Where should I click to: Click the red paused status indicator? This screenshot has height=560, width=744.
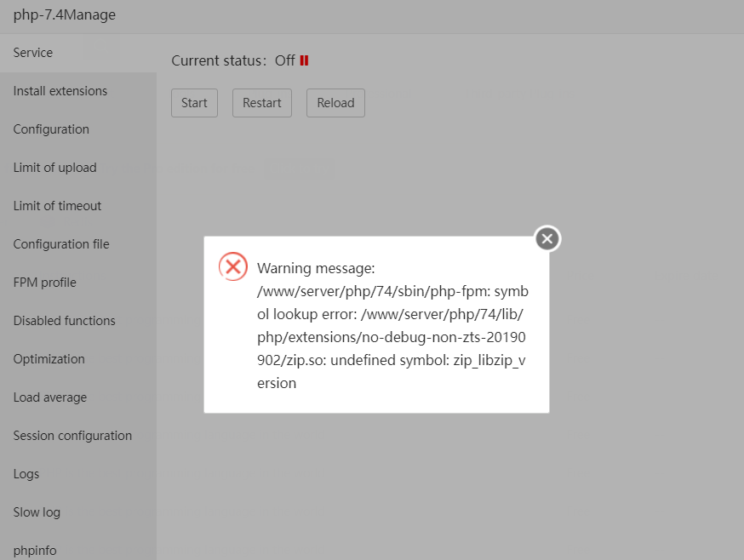click(x=304, y=60)
